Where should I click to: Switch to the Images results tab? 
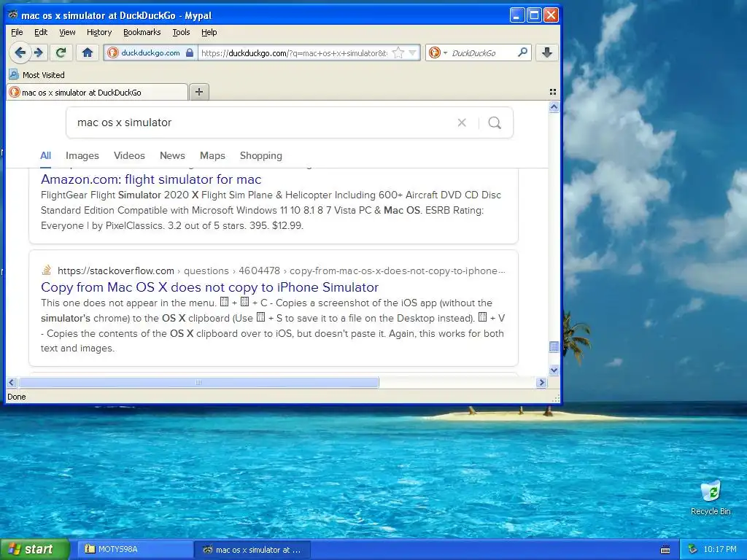pos(82,156)
